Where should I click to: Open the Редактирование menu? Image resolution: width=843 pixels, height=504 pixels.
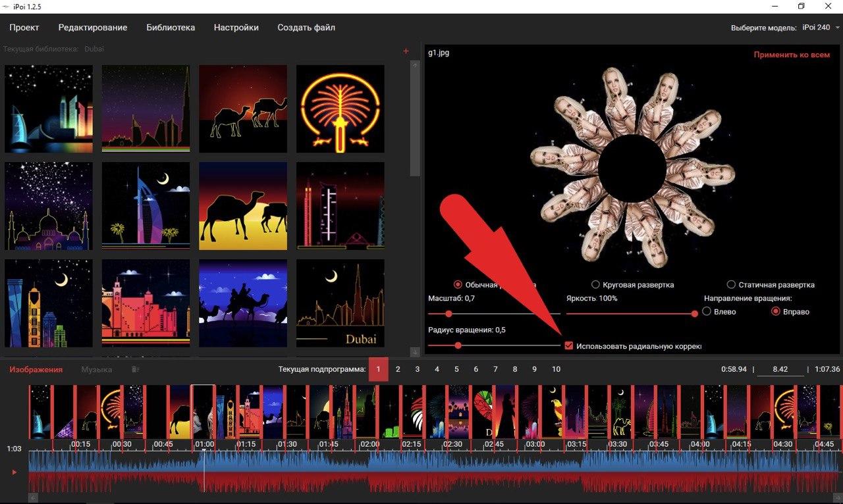93,28
